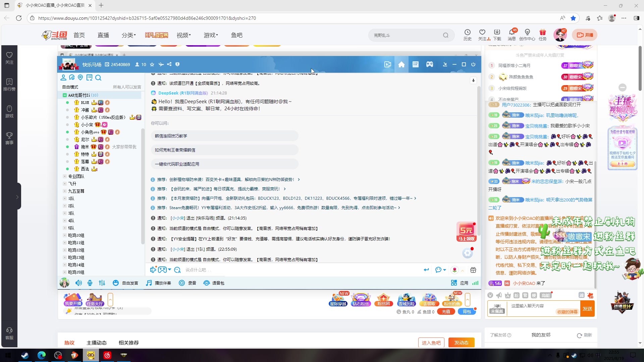
Task: Click the emoji icon in Douyu chat toolbar
Action: tap(490, 295)
